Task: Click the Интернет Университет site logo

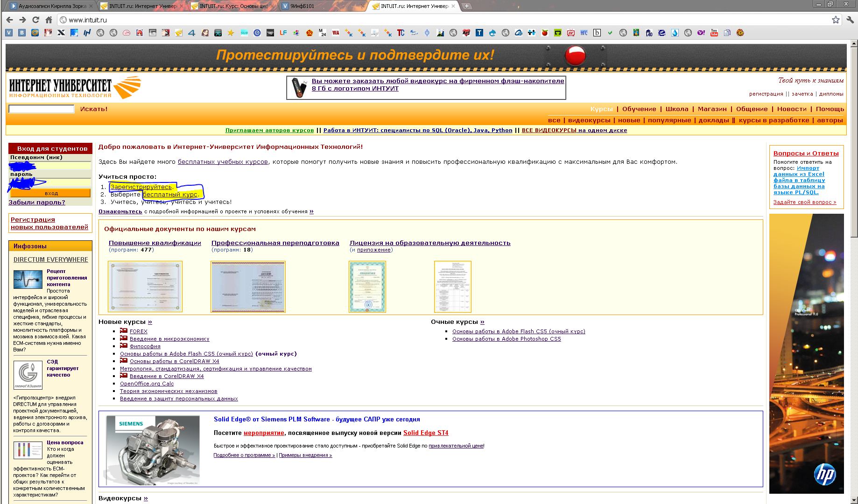Action: 75,87
